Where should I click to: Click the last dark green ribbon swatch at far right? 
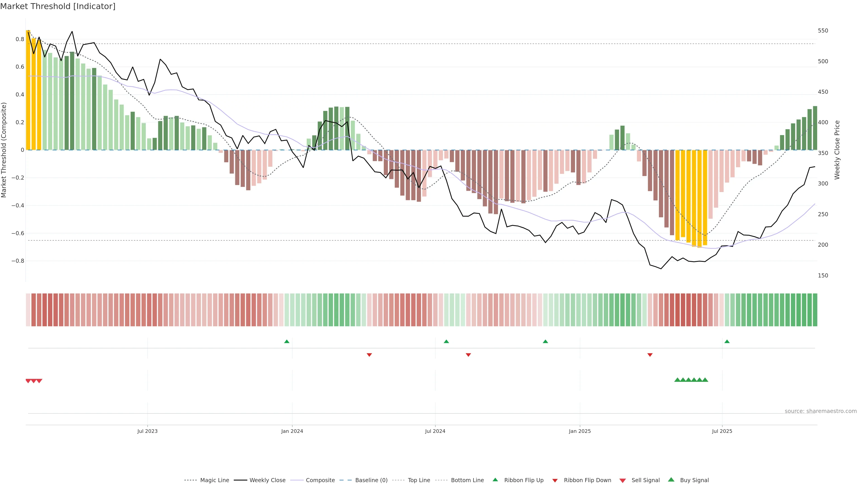815,310
